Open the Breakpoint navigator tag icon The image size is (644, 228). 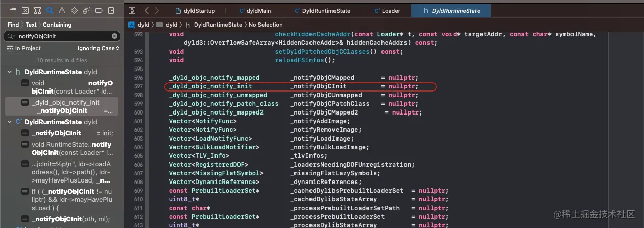(98, 10)
